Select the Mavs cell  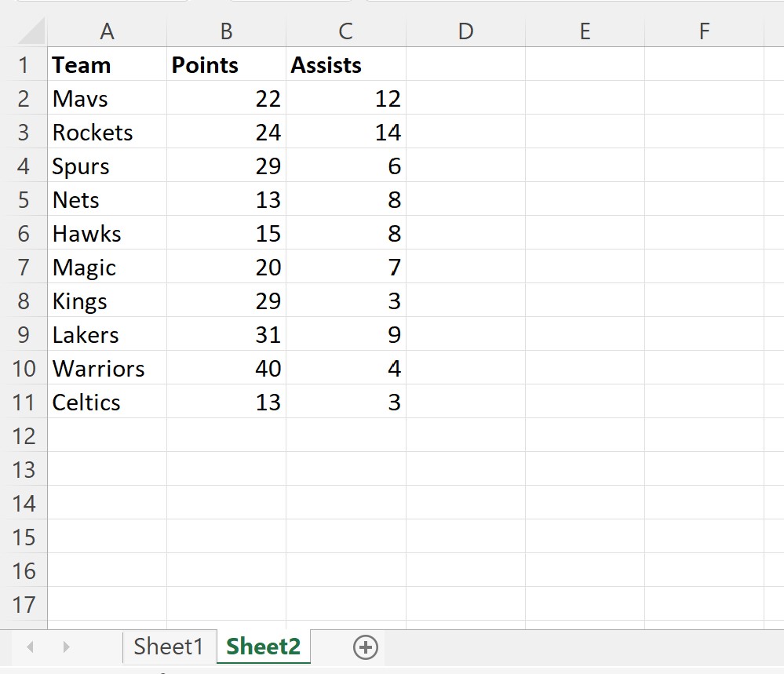coord(107,98)
